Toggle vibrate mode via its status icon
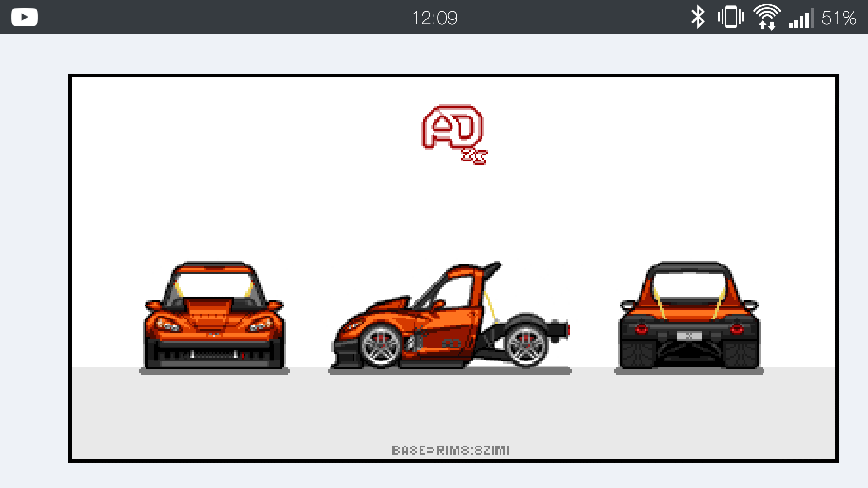 click(731, 17)
